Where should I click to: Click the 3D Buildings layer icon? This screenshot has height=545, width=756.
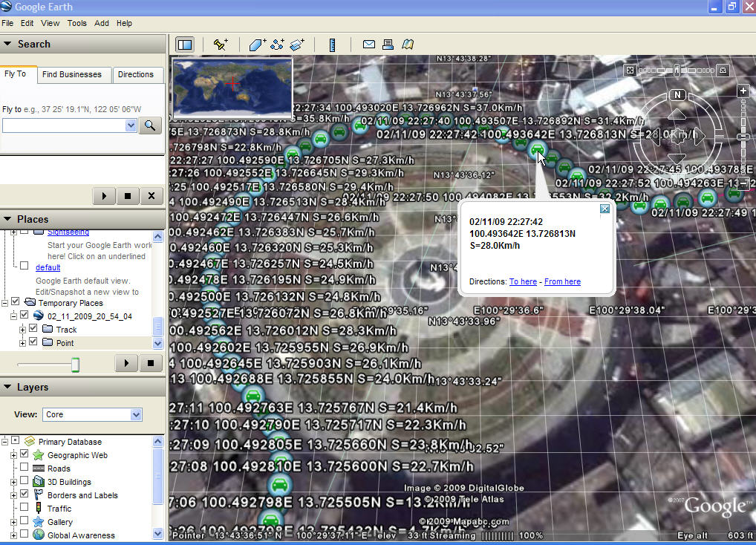click(x=39, y=481)
